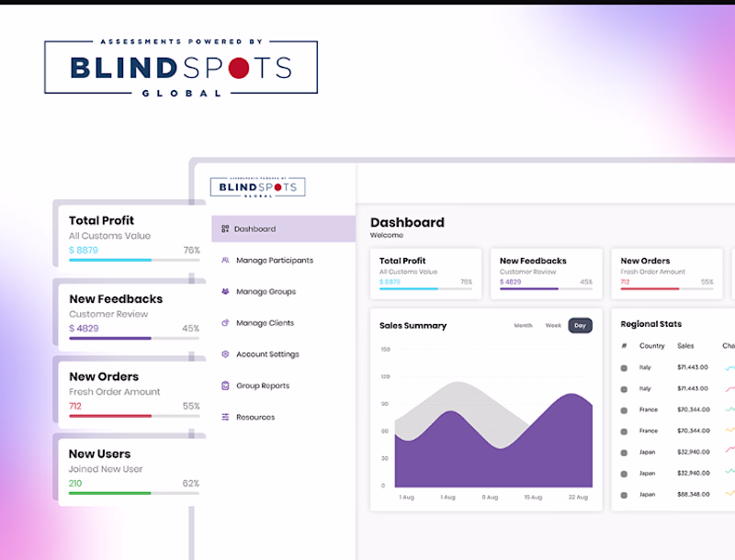Click the $88,348.00 sales value

pos(694,495)
